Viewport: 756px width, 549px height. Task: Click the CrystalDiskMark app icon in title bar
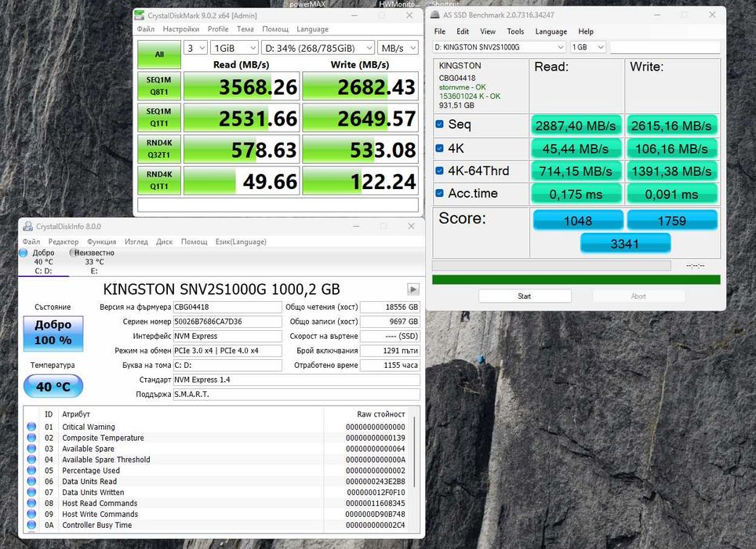click(139, 16)
